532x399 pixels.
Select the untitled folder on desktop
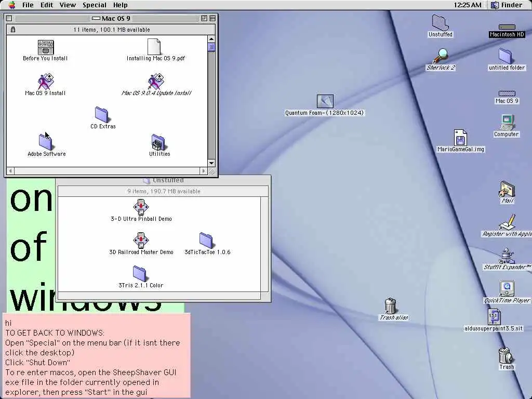(506, 56)
